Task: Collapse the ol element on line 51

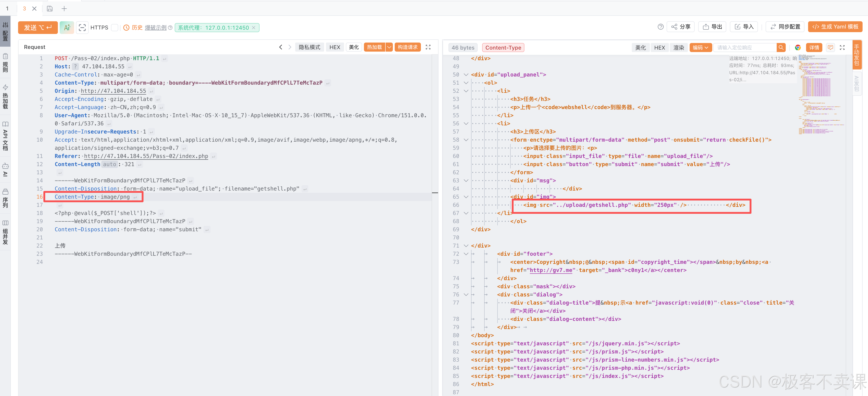Action: pyautogui.click(x=466, y=83)
